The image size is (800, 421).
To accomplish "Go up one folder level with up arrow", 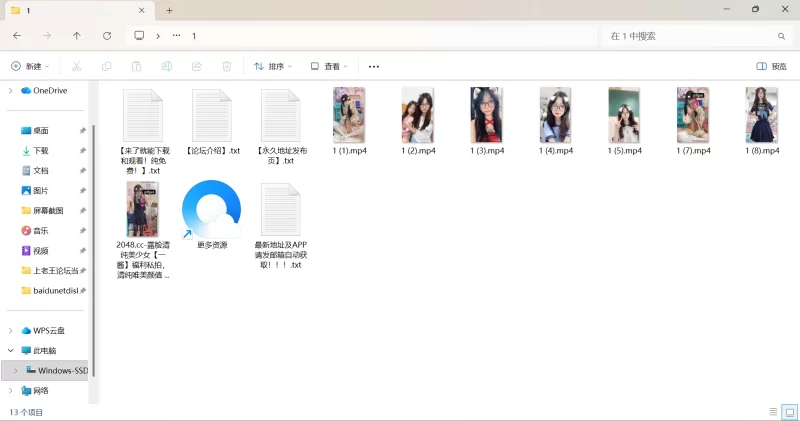I will coord(77,35).
